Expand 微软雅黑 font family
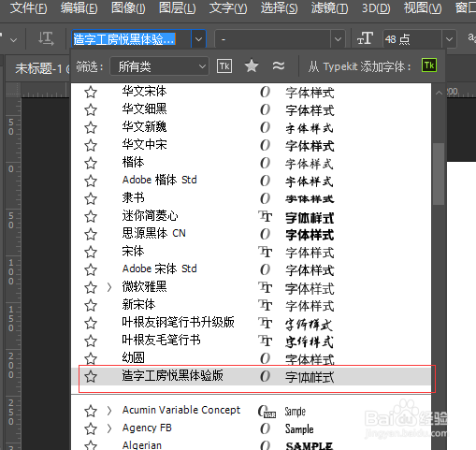 point(109,287)
